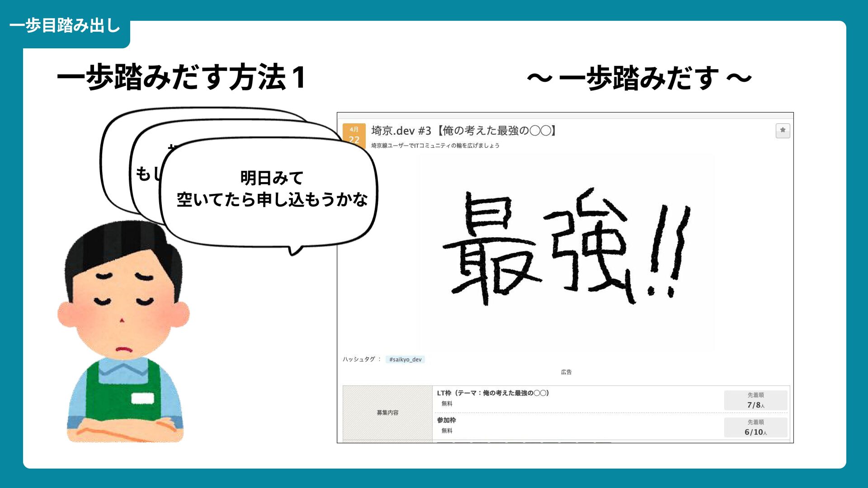Click the 参加枠 6/10人 capacity badge
868x488 pixels.
(x=755, y=427)
